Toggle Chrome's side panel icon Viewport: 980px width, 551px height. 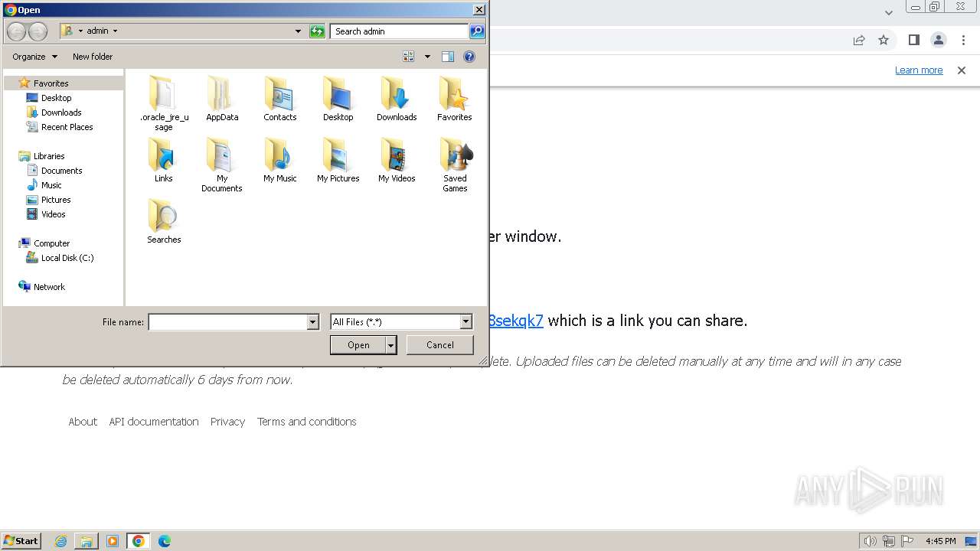(x=913, y=40)
